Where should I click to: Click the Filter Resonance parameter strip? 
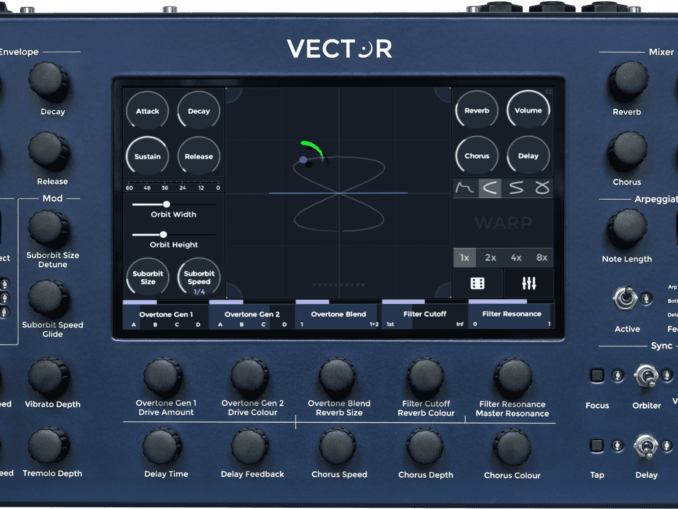click(x=511, y=315)
